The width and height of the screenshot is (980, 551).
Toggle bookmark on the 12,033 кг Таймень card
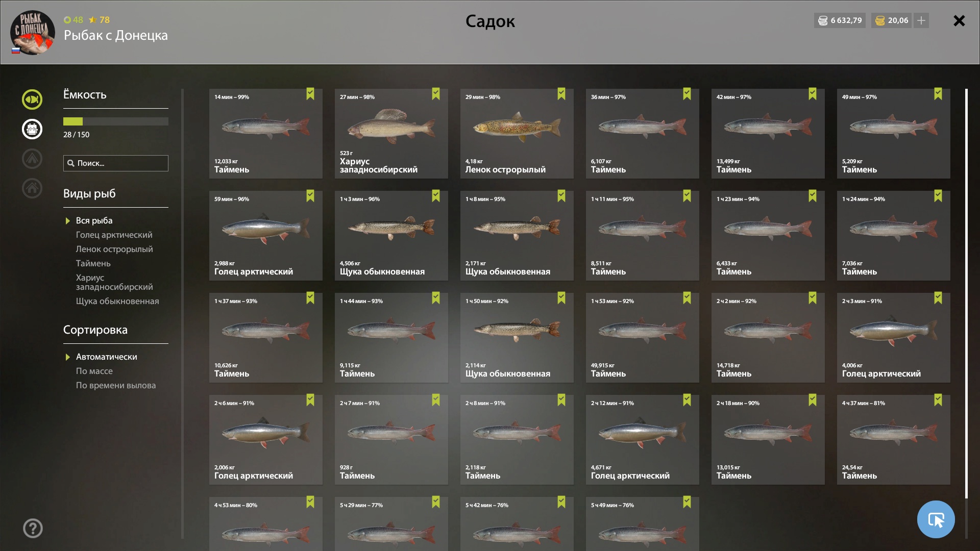(x=310, y=94)
